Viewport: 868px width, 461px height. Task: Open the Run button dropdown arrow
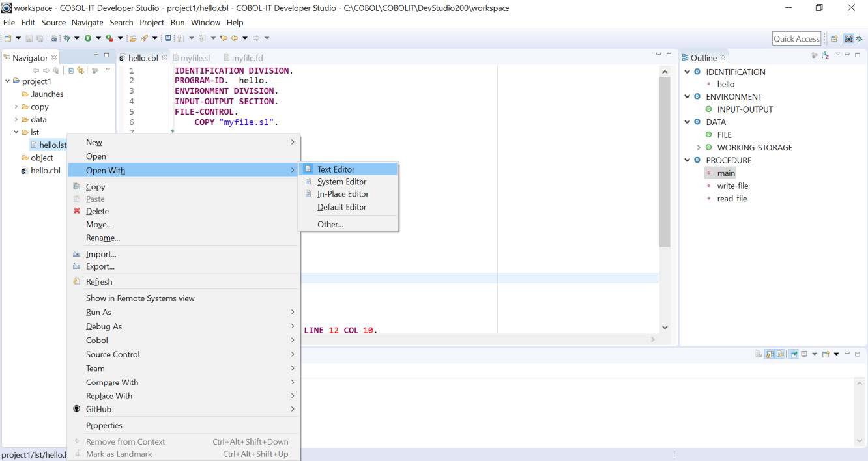98,38
